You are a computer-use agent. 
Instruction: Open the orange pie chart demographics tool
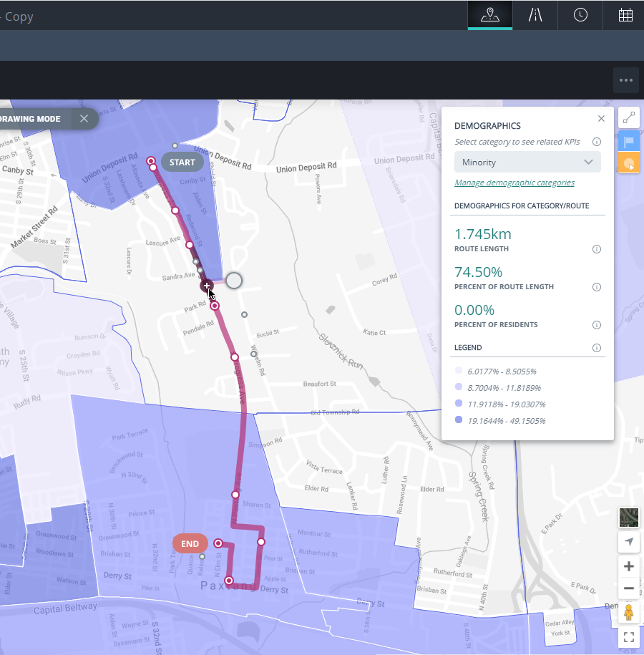[x=629, y=163]
